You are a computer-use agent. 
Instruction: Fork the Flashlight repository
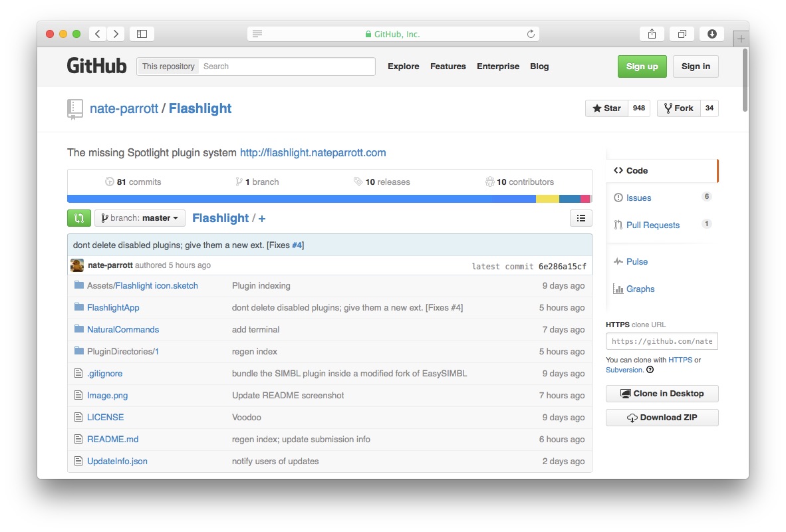point(679,108)
